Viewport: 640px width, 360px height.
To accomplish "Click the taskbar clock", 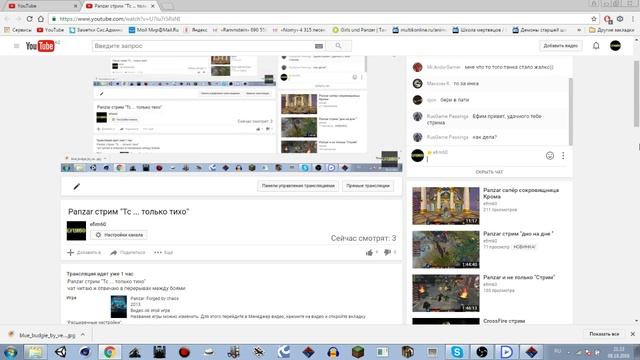I will coord(618,352).
